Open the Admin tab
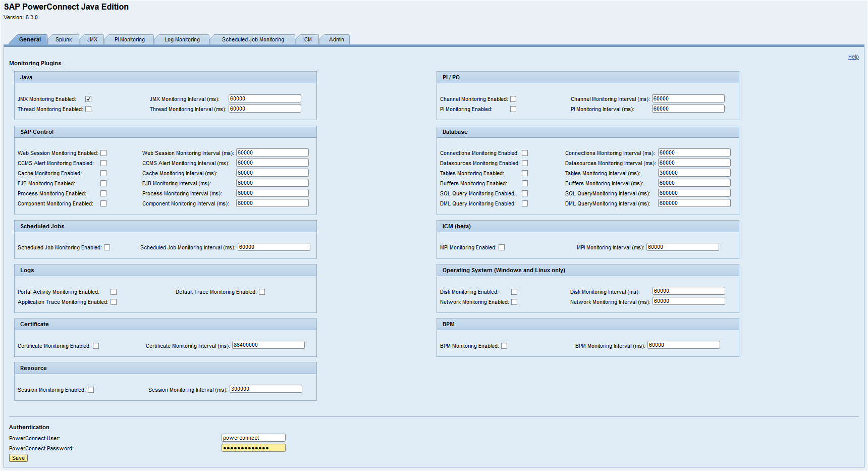Image resolution: width=868 pixels, height=471 pixels. pyautogui.click(x=336, y=39)
